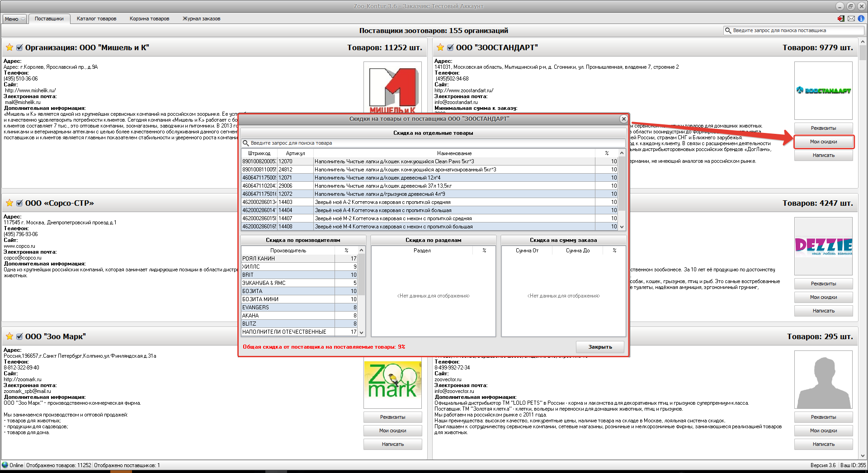Screen dimensions: 868x473
Task: Select the БОЗИТА МИНИ manufacturer row
Action: tap(299, 299)
